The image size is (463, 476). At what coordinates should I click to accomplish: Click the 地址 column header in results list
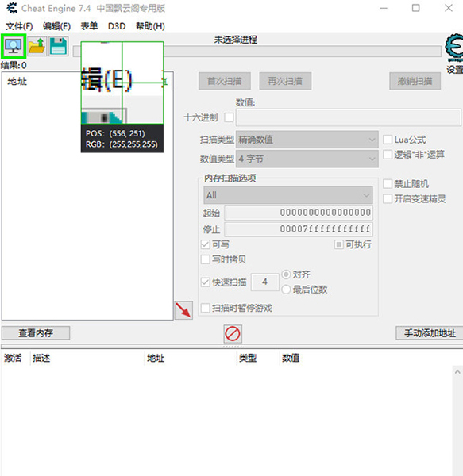tap(17, 82)
